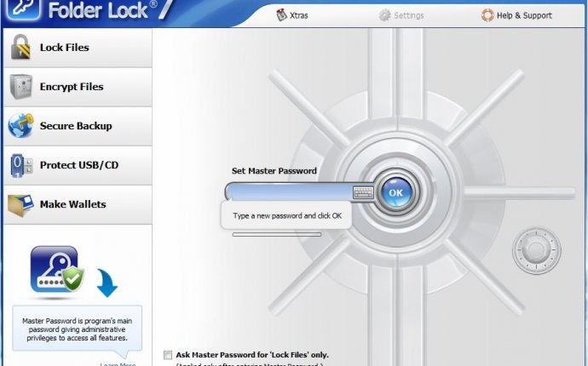Enable Ask Master Password for 'Lock Files' only
Viewport: 588px width, 366px height.
click(x=168, y=355)
